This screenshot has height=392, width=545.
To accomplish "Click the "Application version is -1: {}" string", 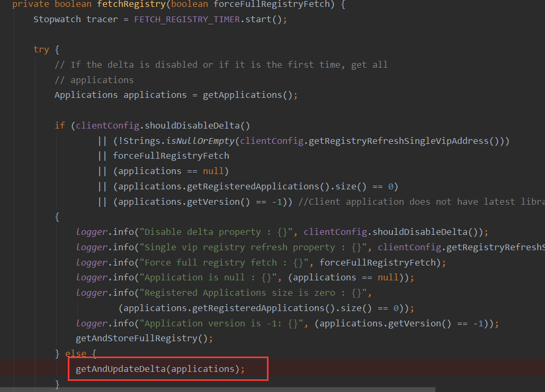I will [x=221, y=324].
